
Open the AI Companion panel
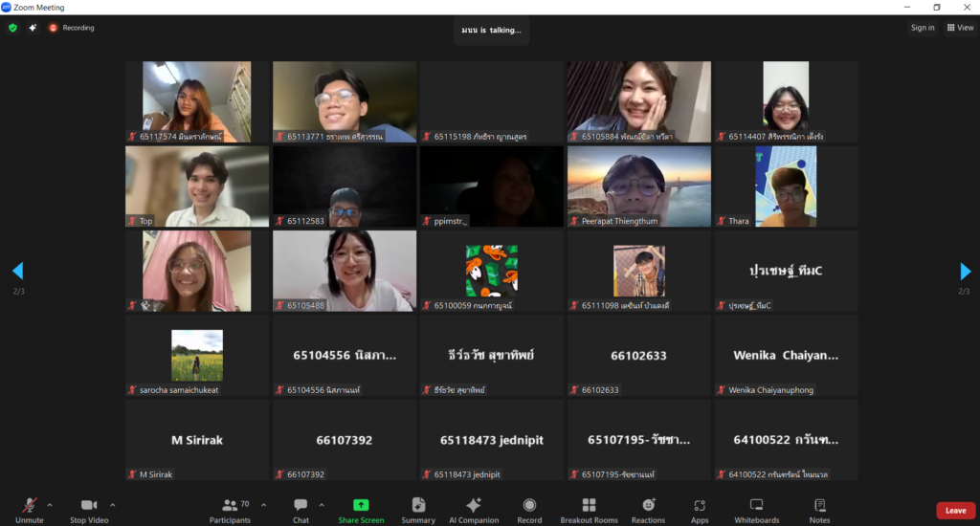coord(473,510)
